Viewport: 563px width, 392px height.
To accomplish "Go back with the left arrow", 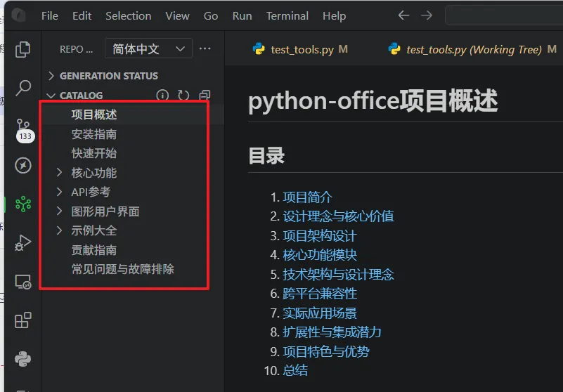I will click(403, 15).
